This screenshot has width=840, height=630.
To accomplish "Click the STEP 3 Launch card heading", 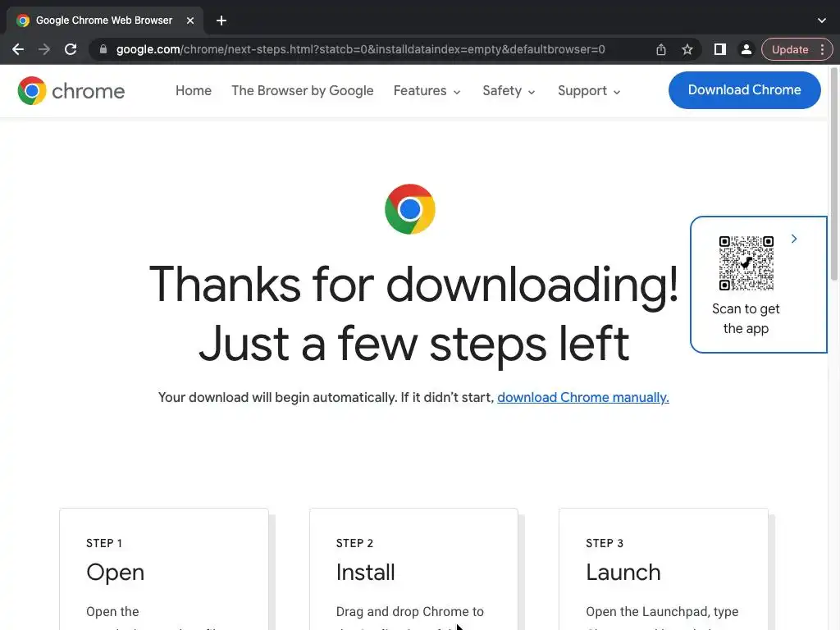I will 623,572.
